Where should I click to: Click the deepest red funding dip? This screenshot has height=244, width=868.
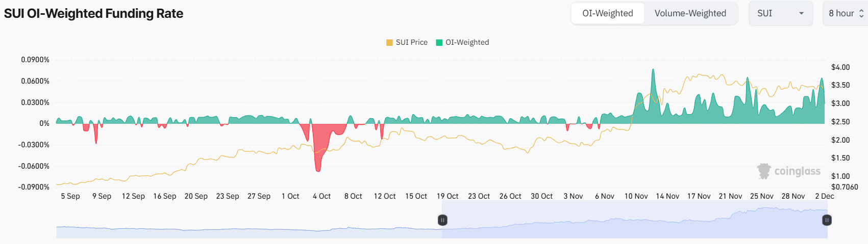pyautogui.click(x=318, y=169)
